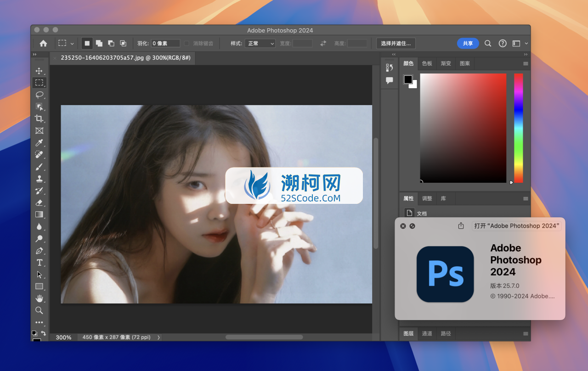This screenshot has width=588, height=371.
Task: Select the Rectangle shape tool
Action: (x=39, y=287)
